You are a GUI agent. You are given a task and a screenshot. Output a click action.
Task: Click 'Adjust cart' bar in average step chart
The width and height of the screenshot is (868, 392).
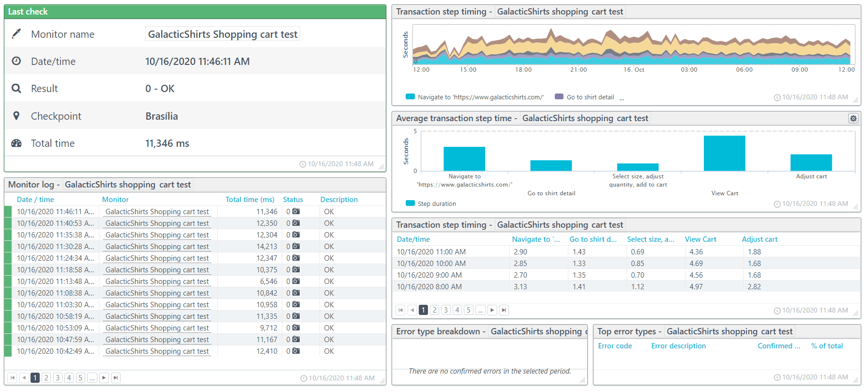[x=811, y=162]
